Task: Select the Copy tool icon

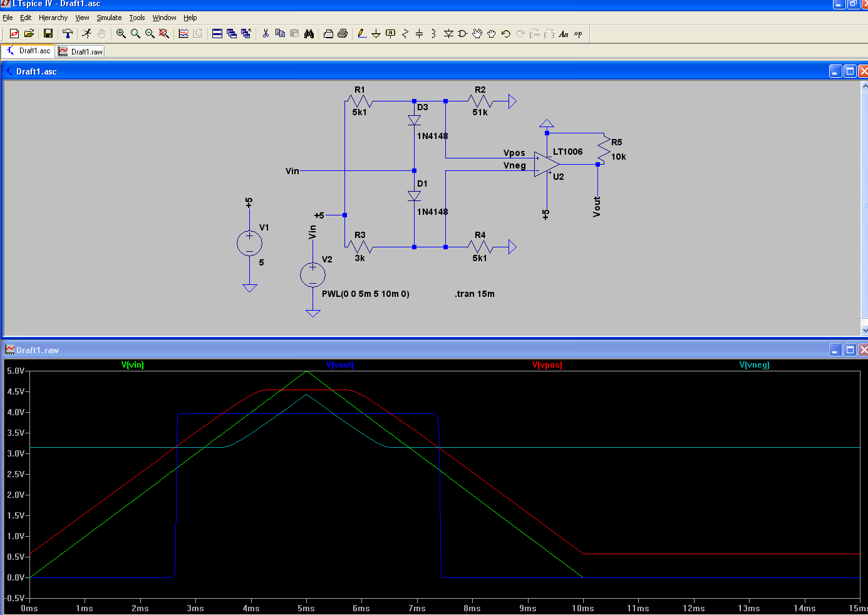Action: tap(280, 34)
